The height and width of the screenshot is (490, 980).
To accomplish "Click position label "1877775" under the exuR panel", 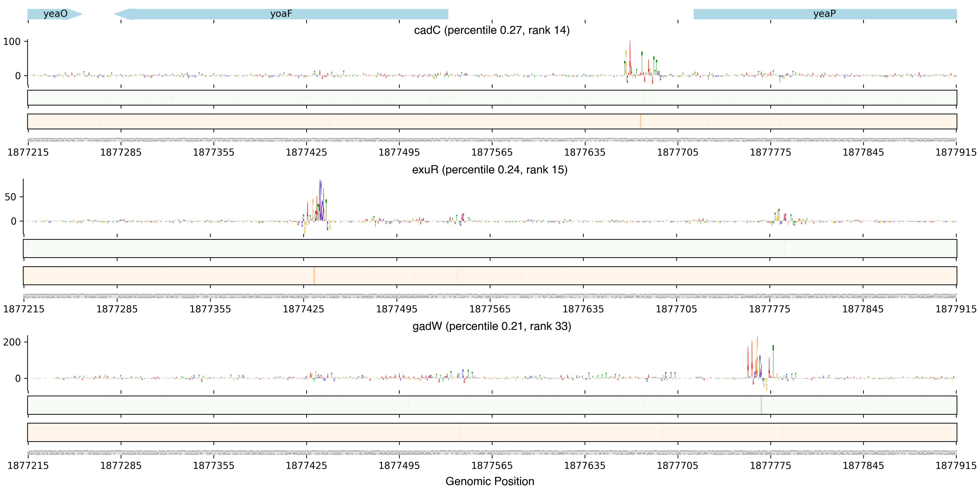I will pyautogui.click(x=770, y=309).
